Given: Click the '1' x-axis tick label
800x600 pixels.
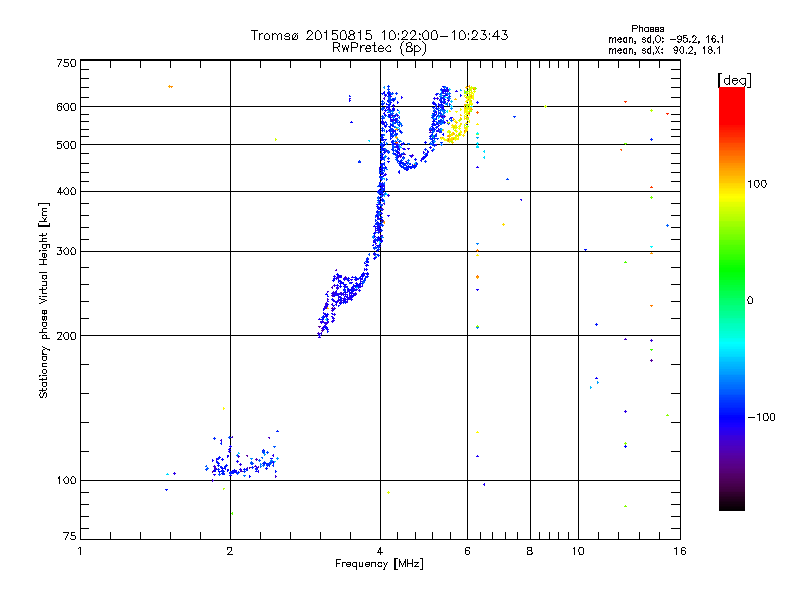Looking at the screenshot, I should tap(80, 551).
